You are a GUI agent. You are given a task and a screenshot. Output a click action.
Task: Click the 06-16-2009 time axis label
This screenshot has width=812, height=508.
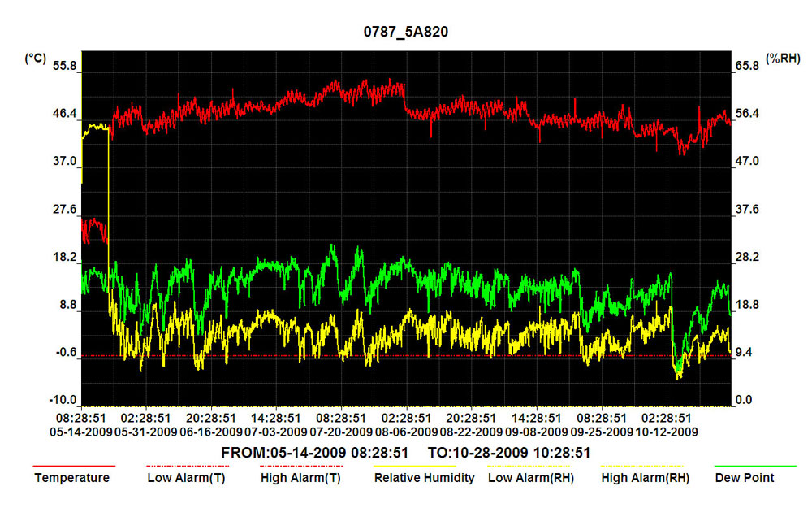pos(211,432)
